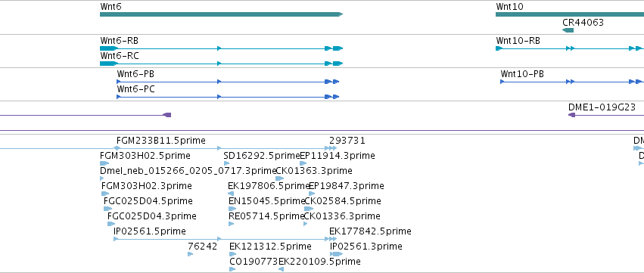Select the 76242 feature arrow
The width and height of the screenshot is (644, 273).
(x=190, y=254)
